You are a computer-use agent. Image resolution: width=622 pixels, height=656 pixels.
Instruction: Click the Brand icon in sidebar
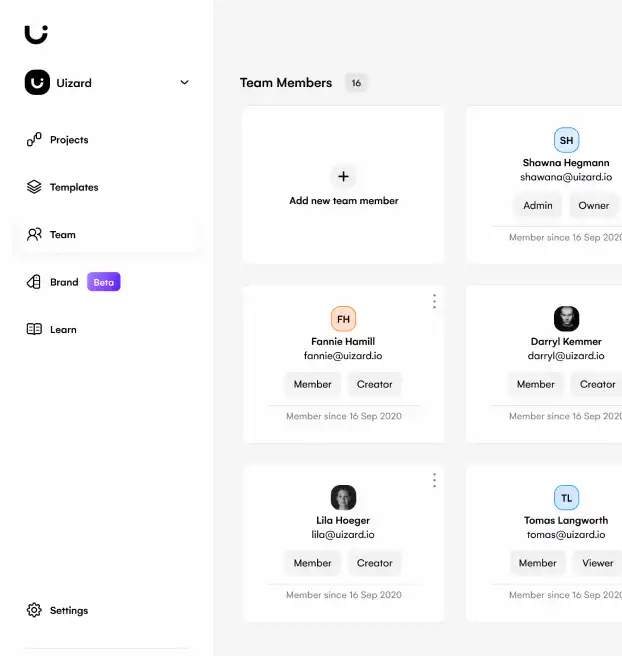[34, 282]
